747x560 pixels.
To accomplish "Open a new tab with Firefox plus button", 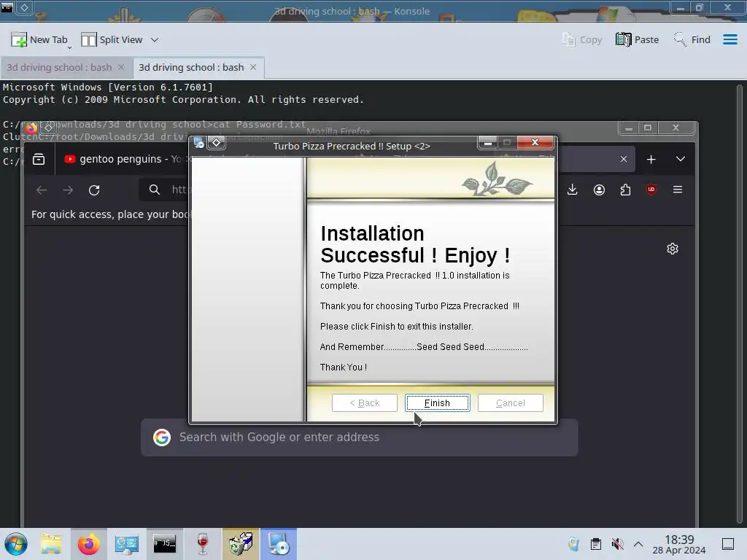I will pyautogui.click(x=651, y=160).
